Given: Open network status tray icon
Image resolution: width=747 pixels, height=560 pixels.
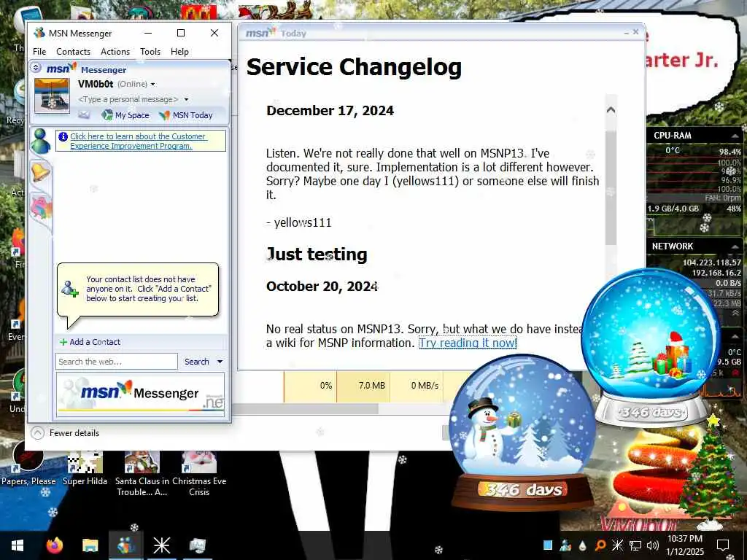Looking at the screenshot, I should (635, 545).
